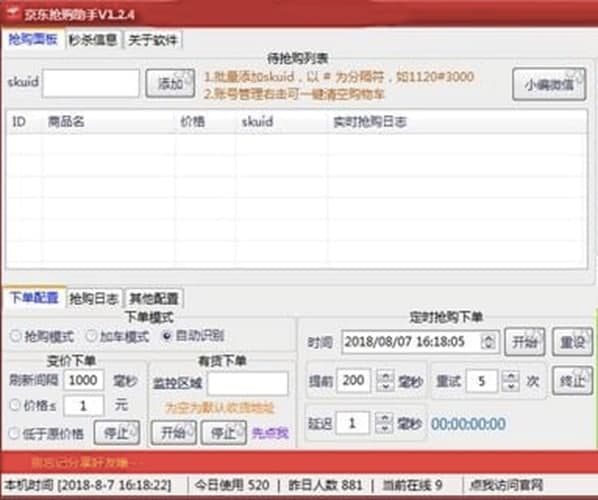
Task: Click the app logo icon in title bar
Action: click(x=13, y=13)
